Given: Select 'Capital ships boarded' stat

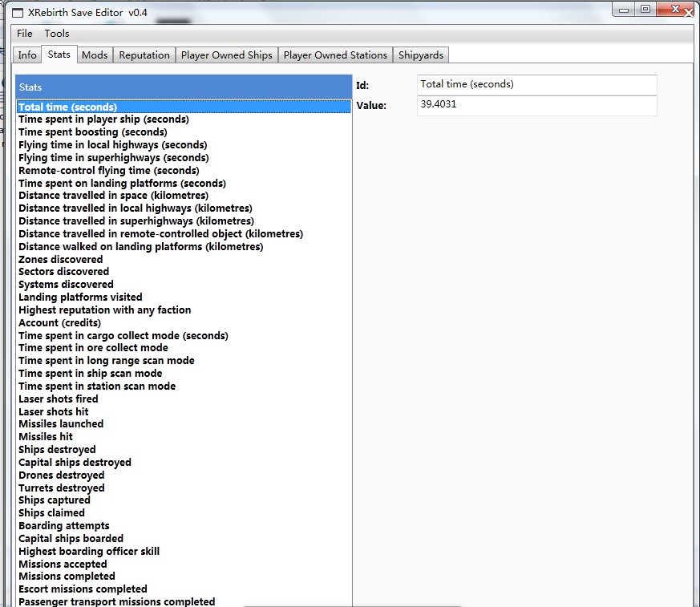Looking at the screenshot, I should click(184, 539).
